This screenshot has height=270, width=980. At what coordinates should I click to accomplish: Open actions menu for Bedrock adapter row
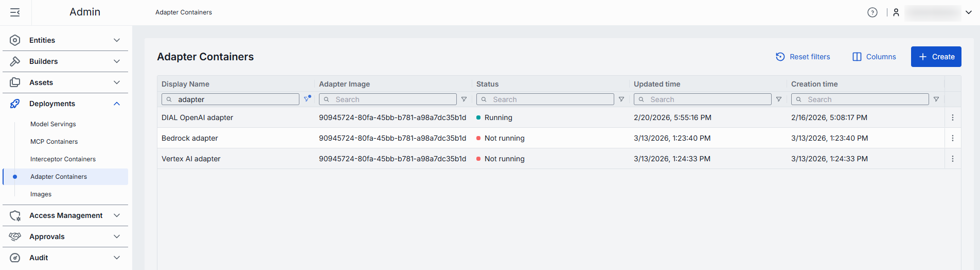[952, 138]
